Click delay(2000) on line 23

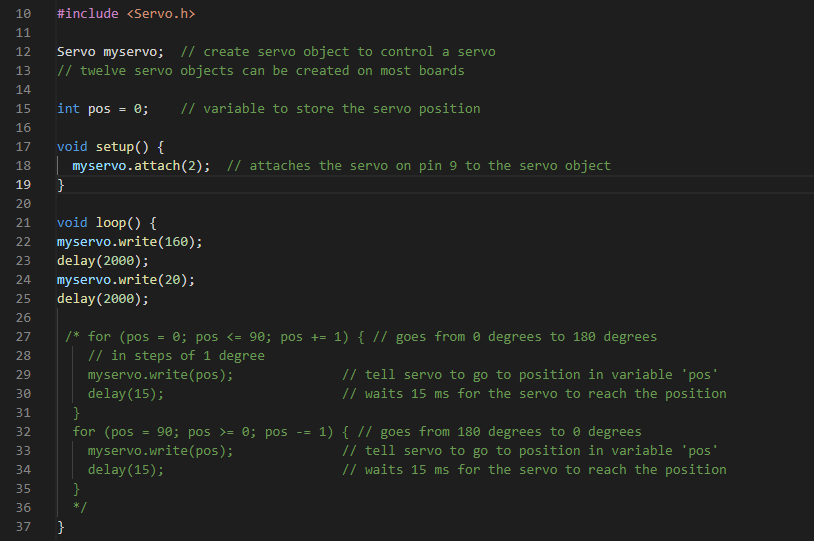point(103,261)
